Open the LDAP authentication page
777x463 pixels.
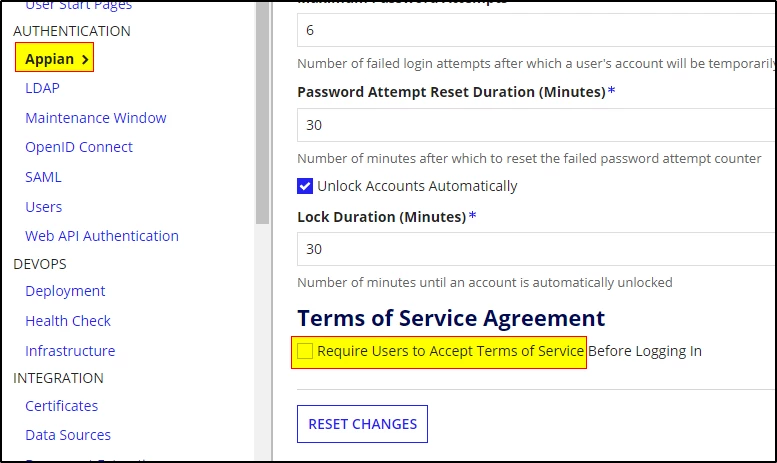[42, 88]
